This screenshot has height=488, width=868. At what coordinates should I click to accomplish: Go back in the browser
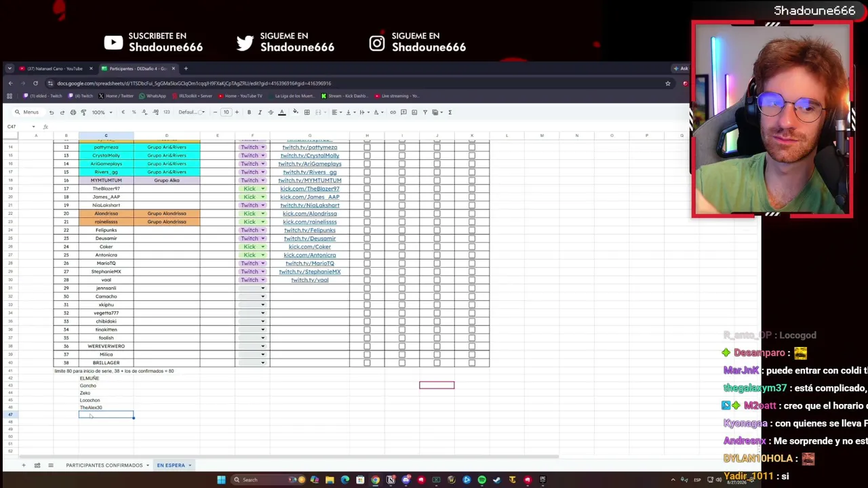coord(10,83)
